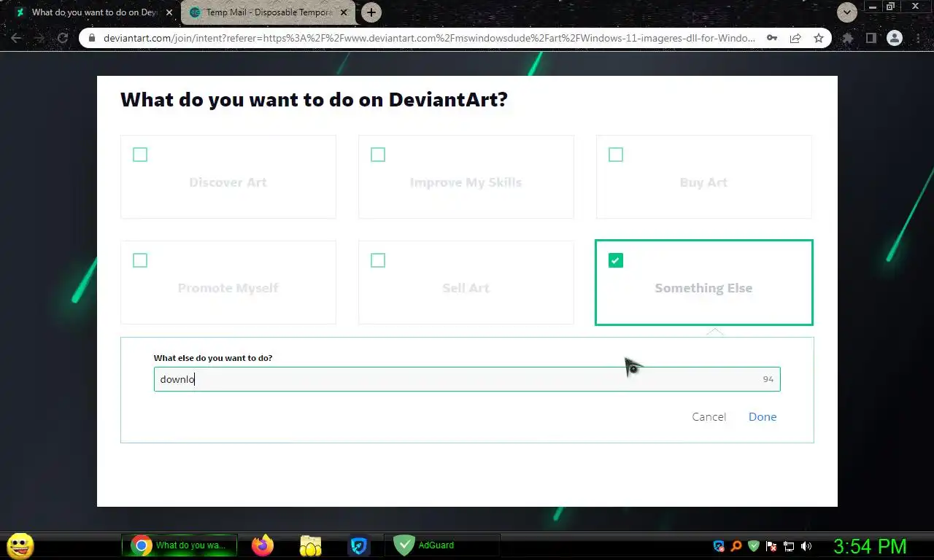
Task: Click the blue shield tray icon
Action: (719, 545)
